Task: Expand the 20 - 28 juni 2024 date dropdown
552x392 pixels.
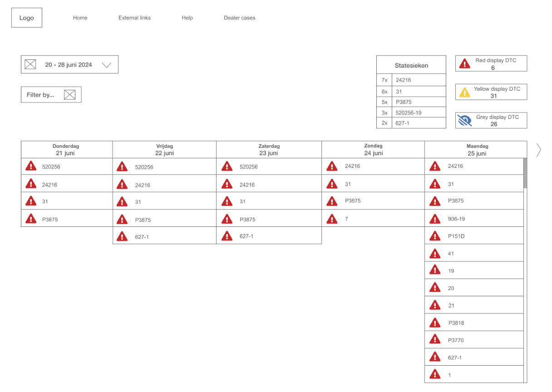Action: pos(107,65)
